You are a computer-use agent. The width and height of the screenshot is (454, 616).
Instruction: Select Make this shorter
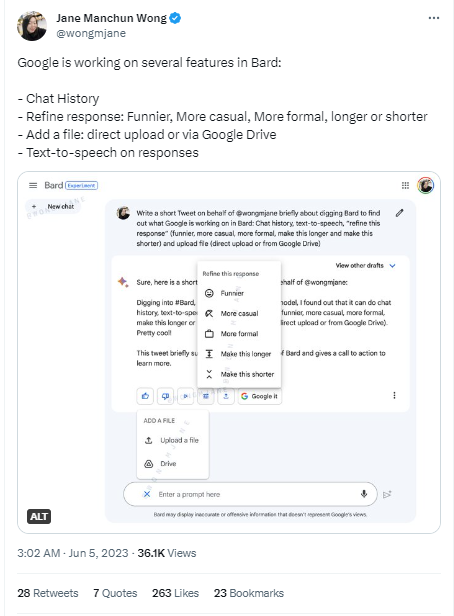(x=239, y=374)
